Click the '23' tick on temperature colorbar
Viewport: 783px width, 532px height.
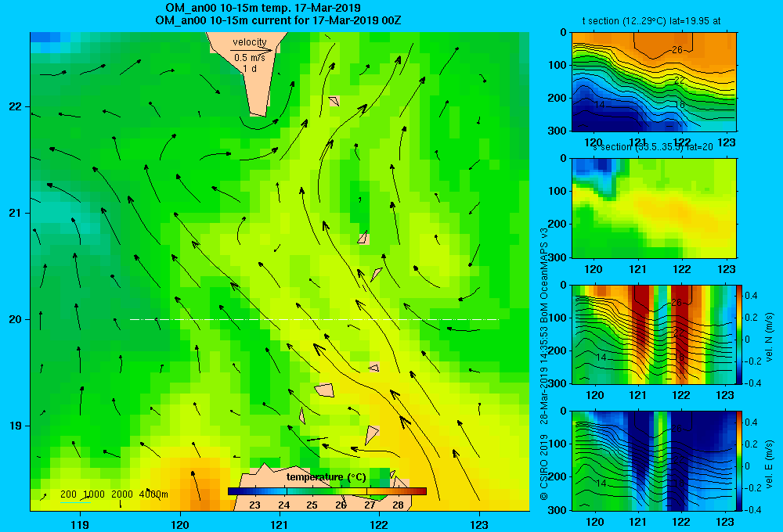[254, 505]
